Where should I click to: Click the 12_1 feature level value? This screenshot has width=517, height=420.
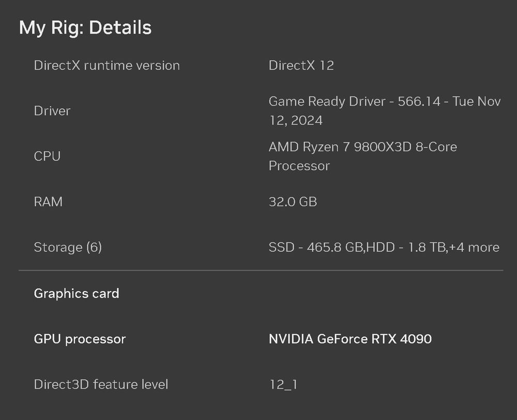283,384
